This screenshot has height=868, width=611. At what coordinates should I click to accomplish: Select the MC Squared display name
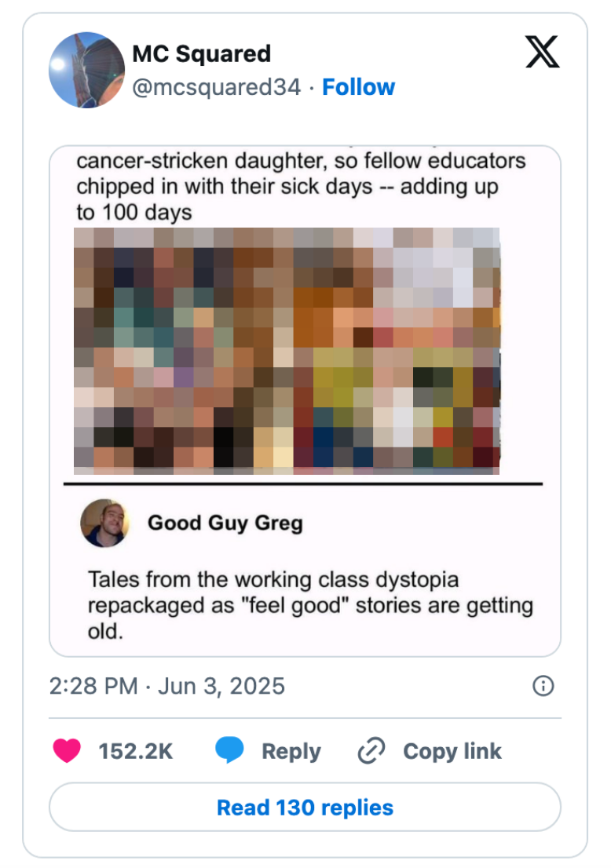coord(202,53)
